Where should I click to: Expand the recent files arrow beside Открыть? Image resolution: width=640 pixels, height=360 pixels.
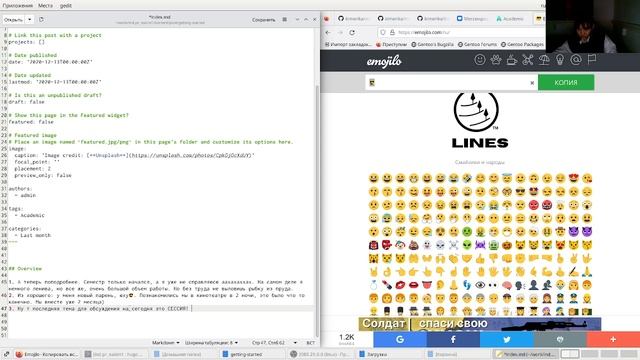(29, 19)
